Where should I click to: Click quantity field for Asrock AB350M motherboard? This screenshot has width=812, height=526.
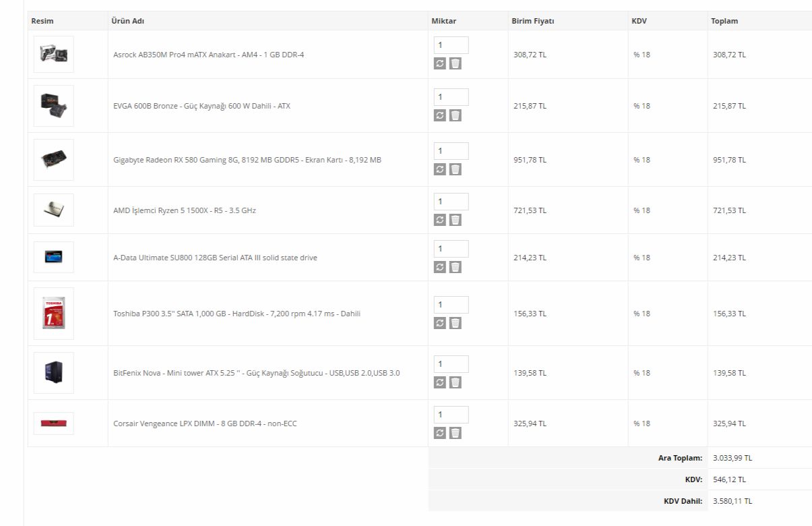coord(451,45)
